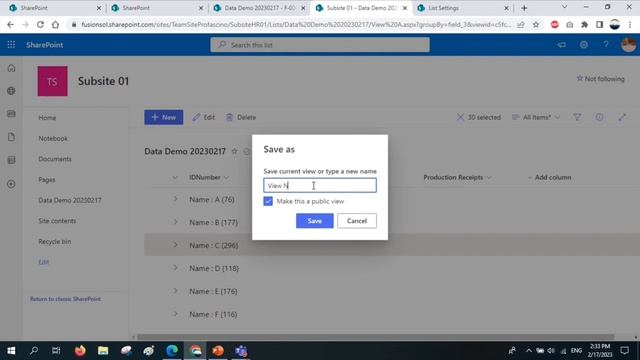Open Microsoft Edge from the taskbar

click(x=172, y=351)
